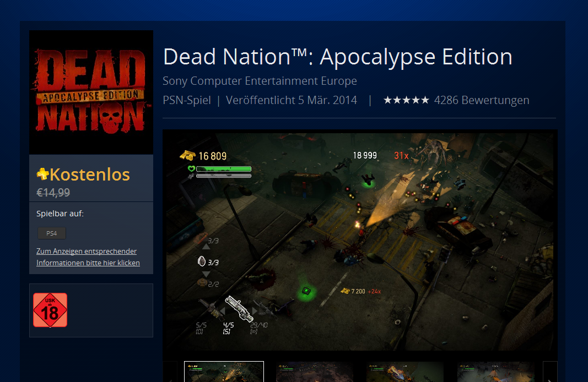This screenshot has height=382, width=588.
Task: Click the 'Dead Nation™: Apocalypse Edition' title
Action: pyautogui.click(x=338, y=57)
